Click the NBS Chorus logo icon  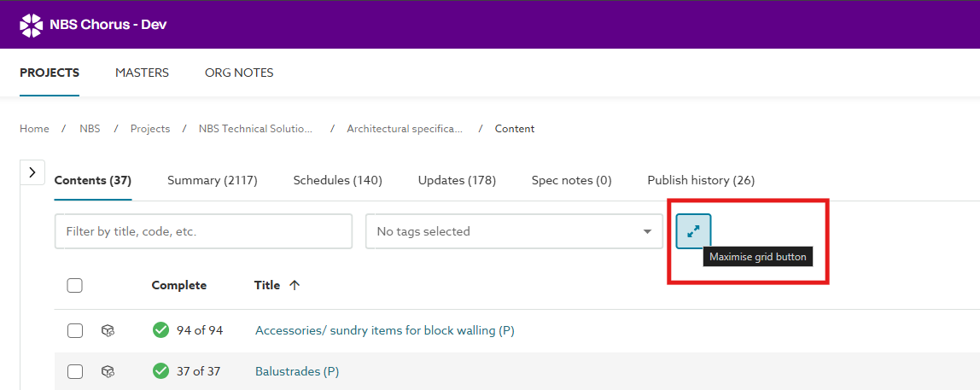click(31, 25)
